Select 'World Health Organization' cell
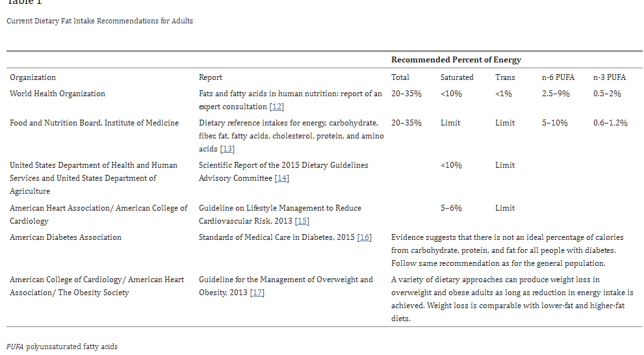 (57, 94)
